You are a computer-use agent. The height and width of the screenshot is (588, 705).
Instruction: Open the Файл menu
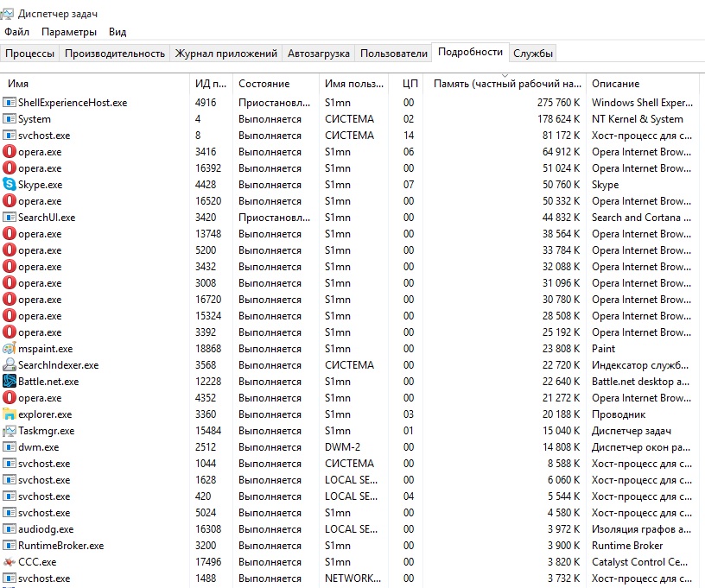pos(16,32)
